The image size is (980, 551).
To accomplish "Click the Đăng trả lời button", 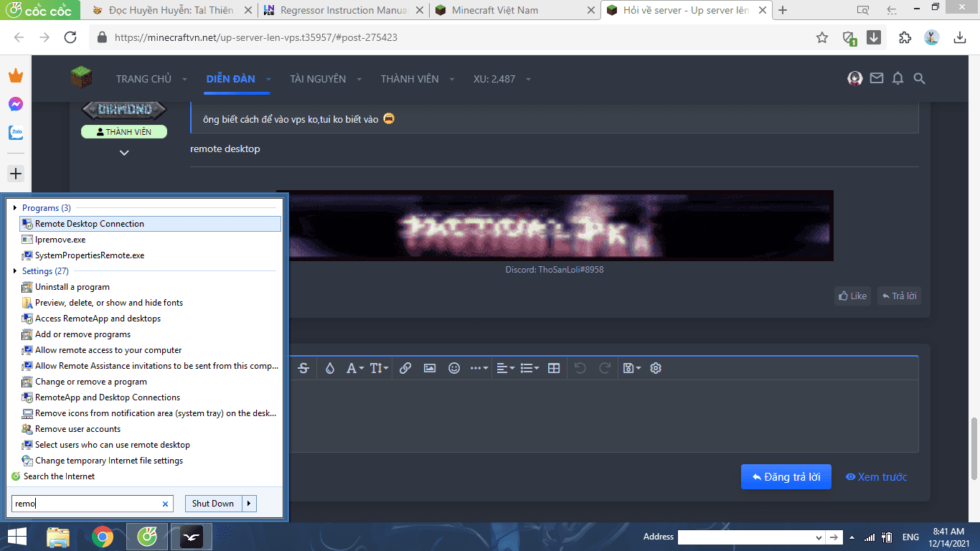I will pyautogui.click(x=786, y=477).
